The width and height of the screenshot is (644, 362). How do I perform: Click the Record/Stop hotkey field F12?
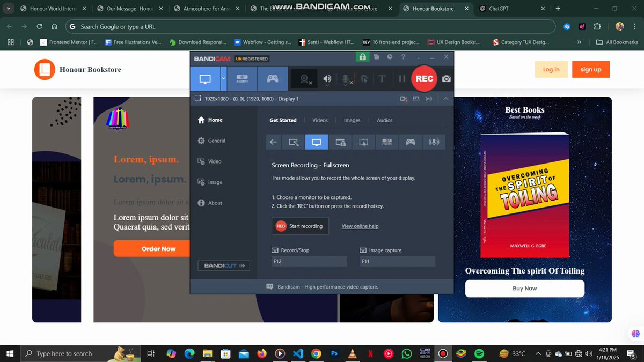coord(309,261)
